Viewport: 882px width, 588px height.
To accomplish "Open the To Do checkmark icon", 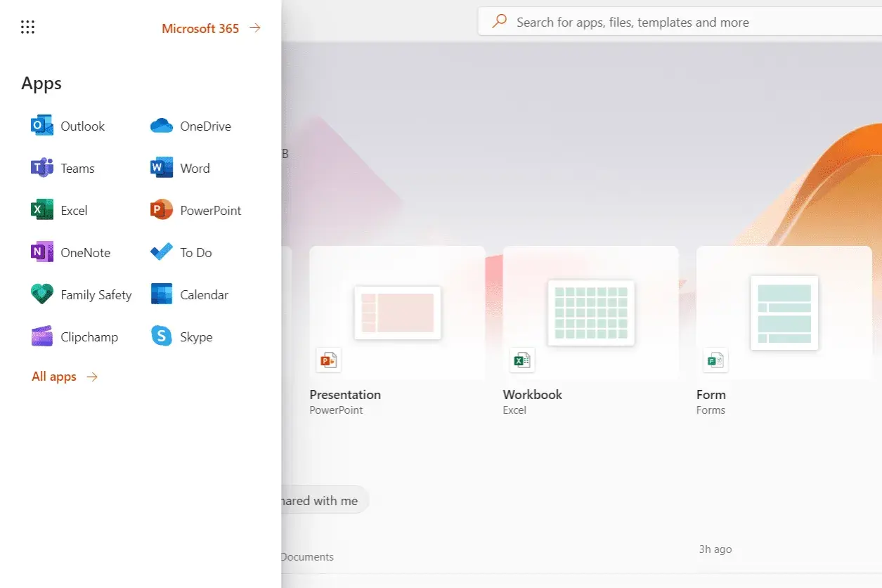I will click(162, 253).
